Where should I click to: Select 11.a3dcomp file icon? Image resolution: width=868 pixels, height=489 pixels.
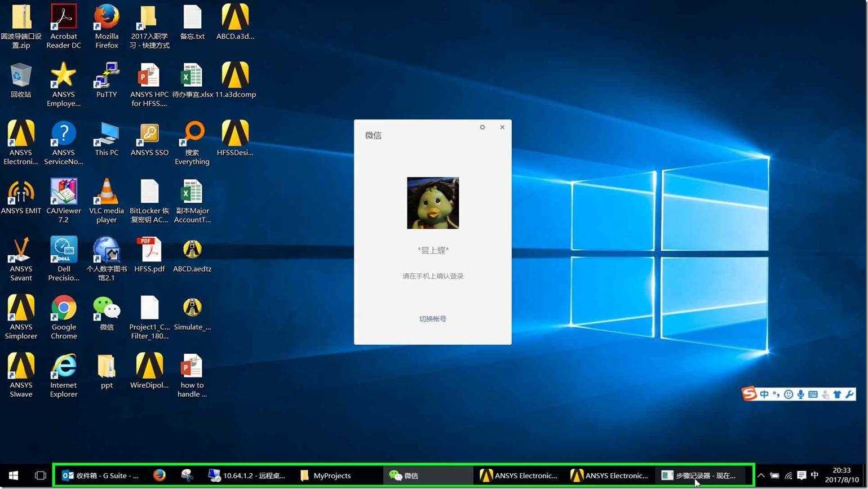click(x=235, y=81)
